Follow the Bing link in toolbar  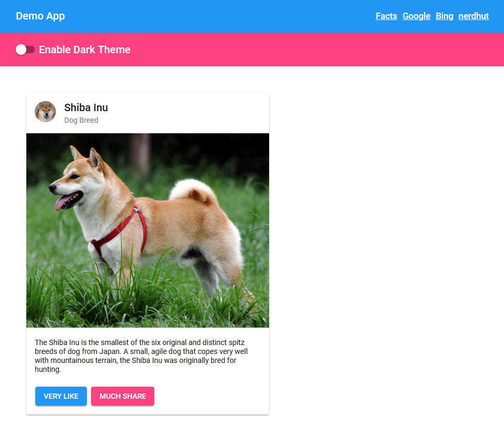(x=444, y=16)
